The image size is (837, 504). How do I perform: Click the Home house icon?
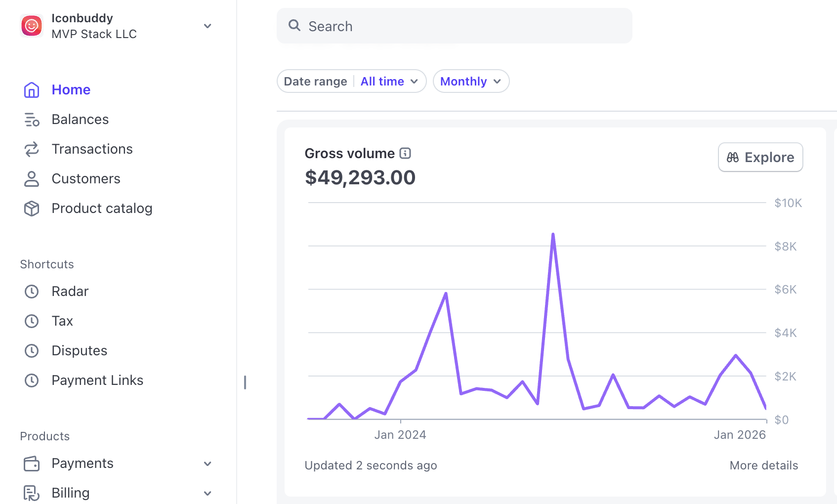(32, 90)
